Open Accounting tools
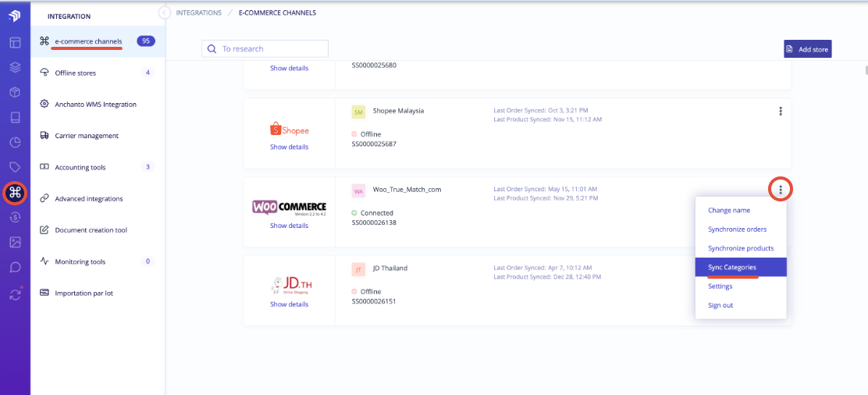868x395 pixels. tap(98, 167)
